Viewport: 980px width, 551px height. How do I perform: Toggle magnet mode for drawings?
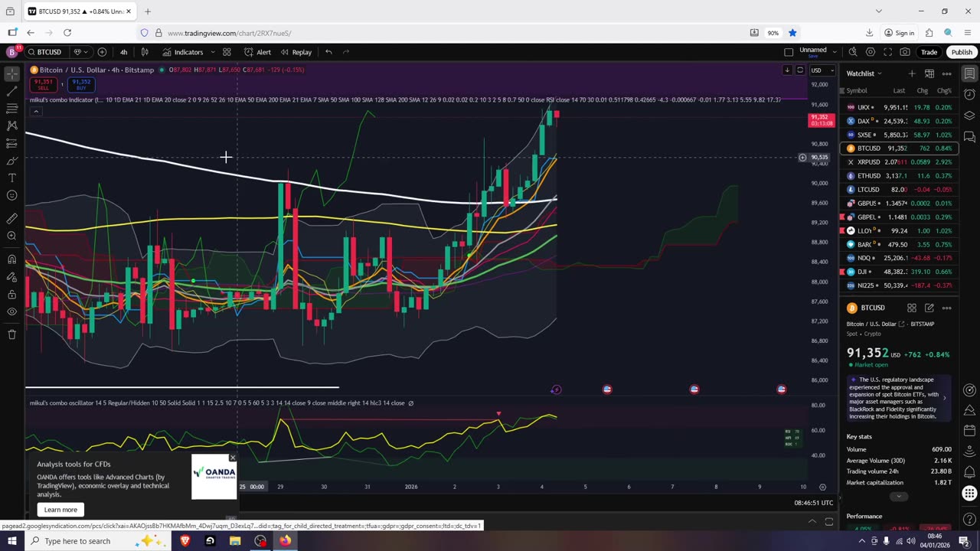(11, 259)
